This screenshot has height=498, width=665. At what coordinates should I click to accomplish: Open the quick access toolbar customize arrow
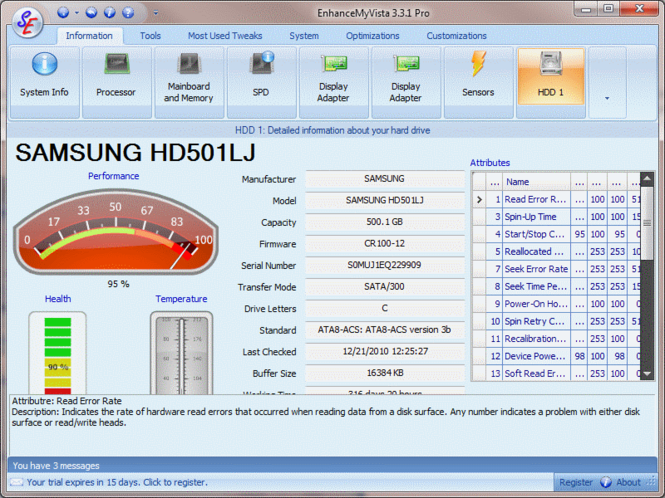156,13
